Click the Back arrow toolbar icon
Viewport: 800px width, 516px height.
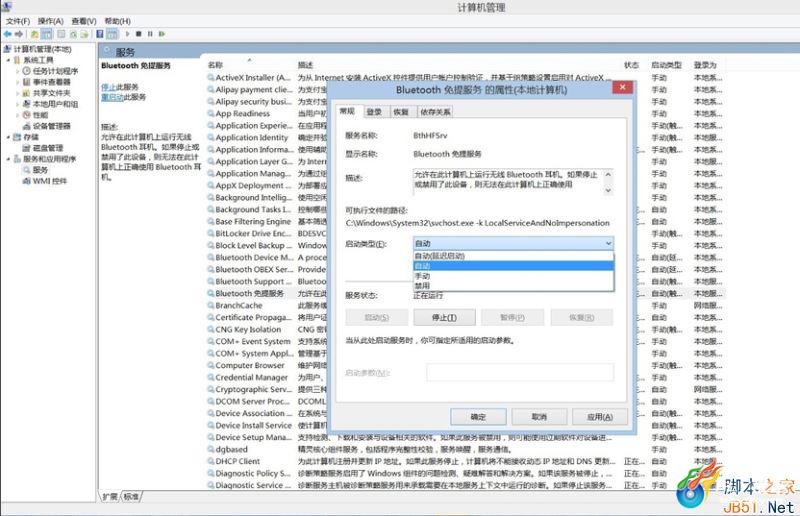(x=7, y=34)
